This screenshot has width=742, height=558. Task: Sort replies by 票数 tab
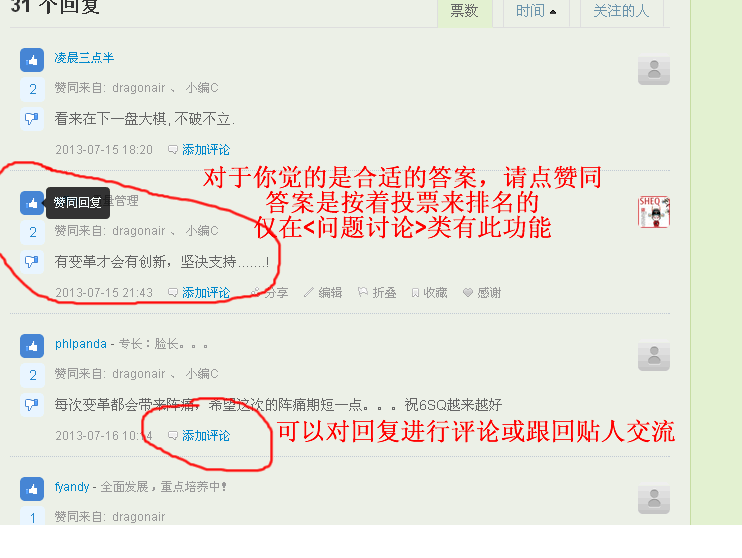click(464, 11)
